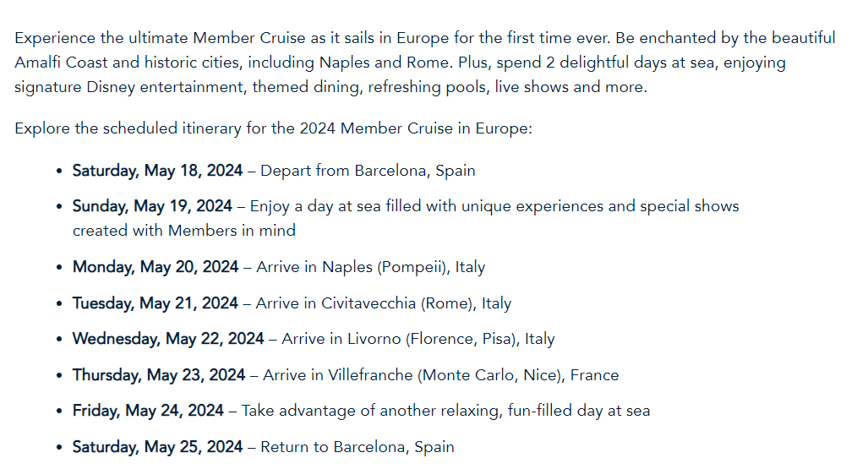The height and width of the screenshot is (469, 868).
Task: Click 'Experience the ultimate Member Cruise' opening sentence
Action: tap(169, 38)
